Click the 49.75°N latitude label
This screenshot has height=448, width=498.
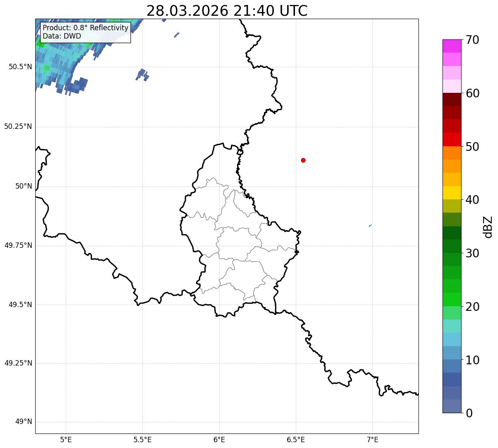[x=18, y=245]
